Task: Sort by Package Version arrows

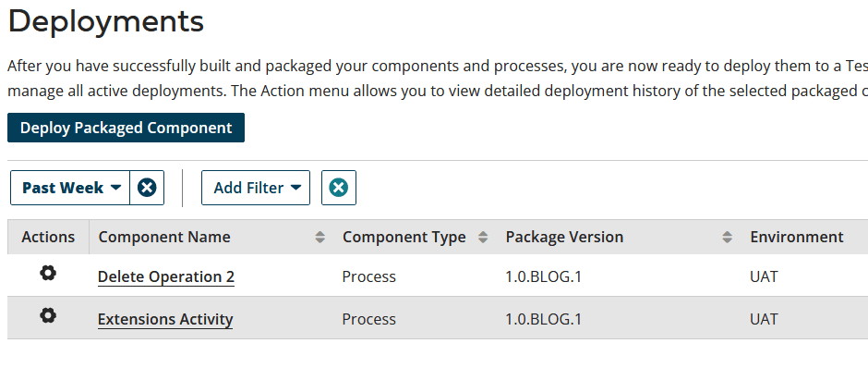Action: pyautogui.click(x=728, y=238)
